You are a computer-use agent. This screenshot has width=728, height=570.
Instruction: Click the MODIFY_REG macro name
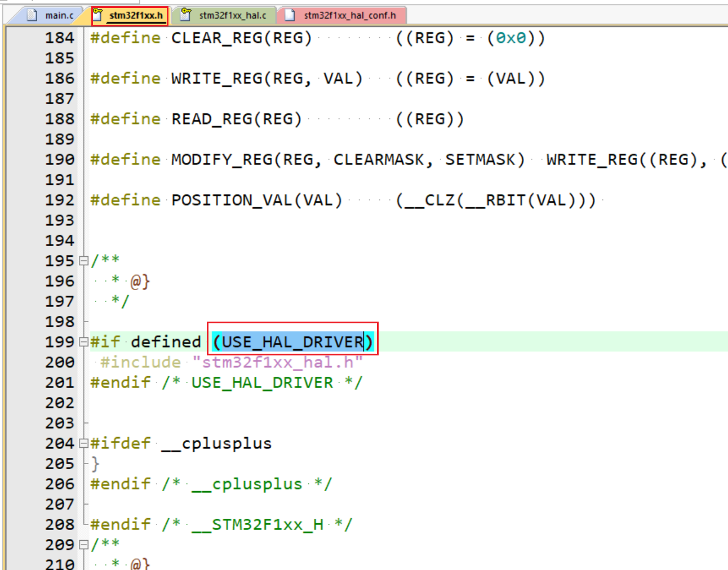coord(219,159)
